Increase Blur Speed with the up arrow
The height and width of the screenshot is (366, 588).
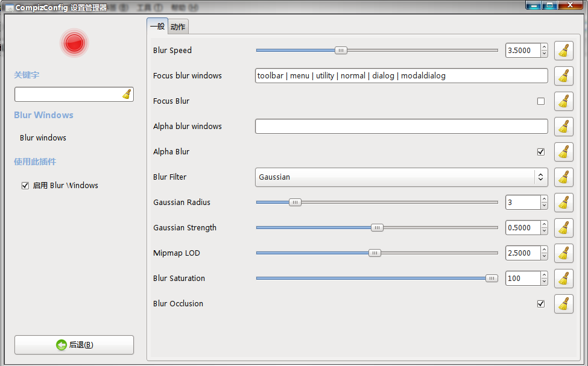[544, 47]
